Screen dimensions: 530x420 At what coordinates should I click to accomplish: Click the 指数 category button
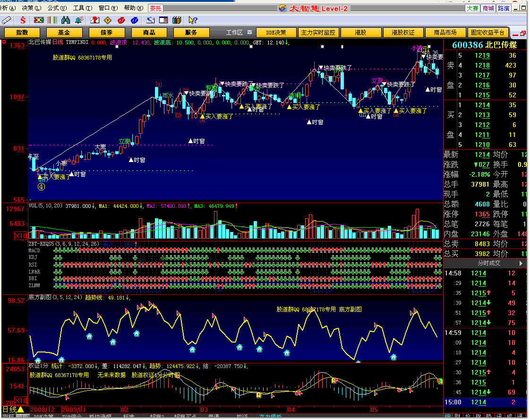(x=22, y=33)
